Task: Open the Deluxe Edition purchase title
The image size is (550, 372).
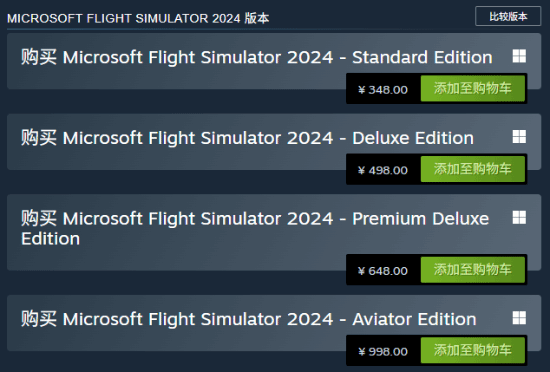Action: tap(247, 138)
